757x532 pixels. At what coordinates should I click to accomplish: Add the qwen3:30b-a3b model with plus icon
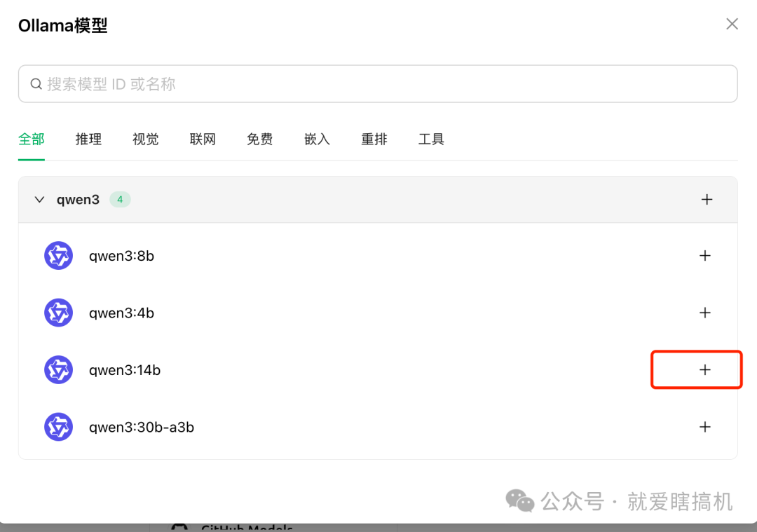(705, 427)
